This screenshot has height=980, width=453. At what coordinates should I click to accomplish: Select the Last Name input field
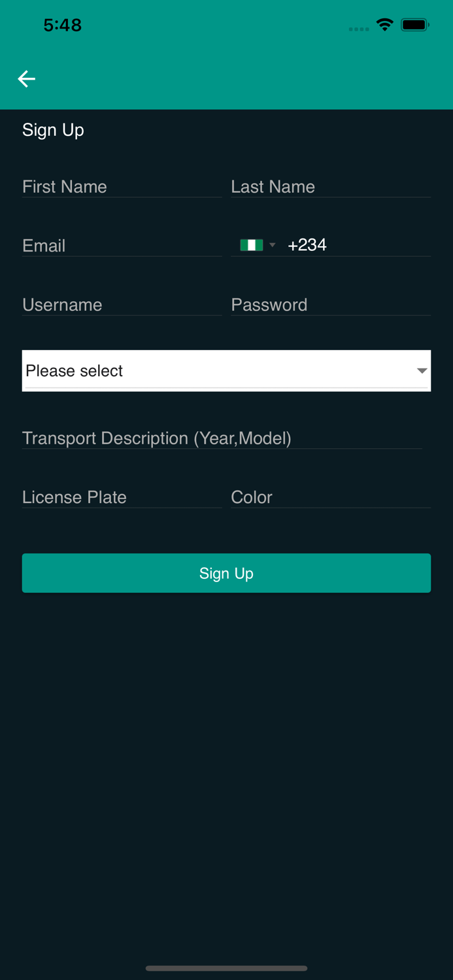(330, 188)
